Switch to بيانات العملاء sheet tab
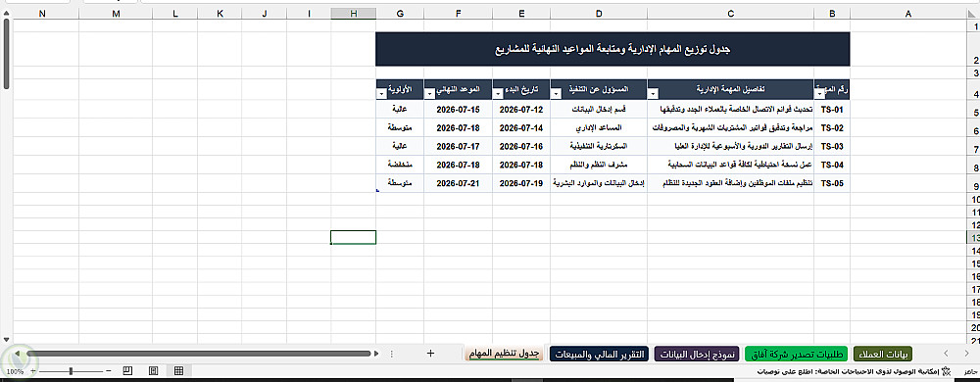The image size is (980, 382). pos(883,354)
